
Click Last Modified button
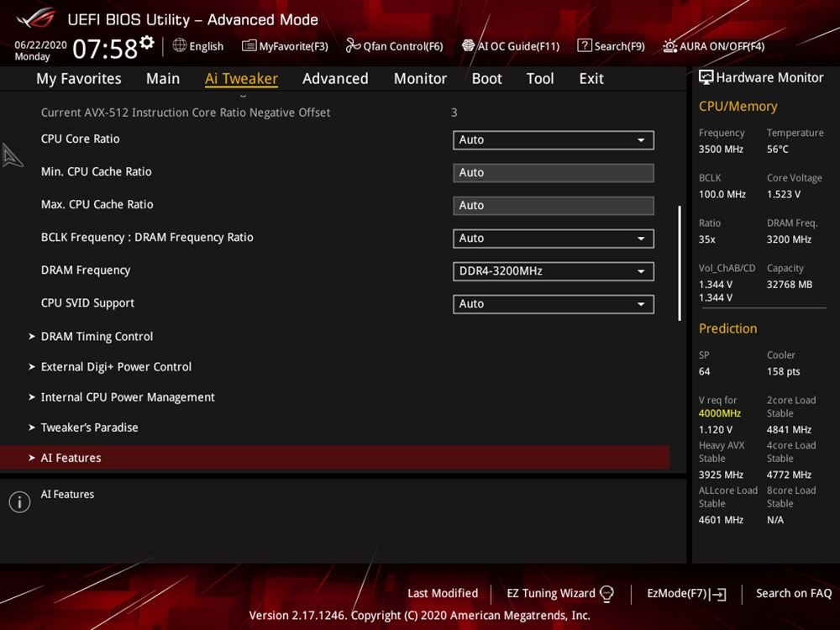(x=443, y=594)
